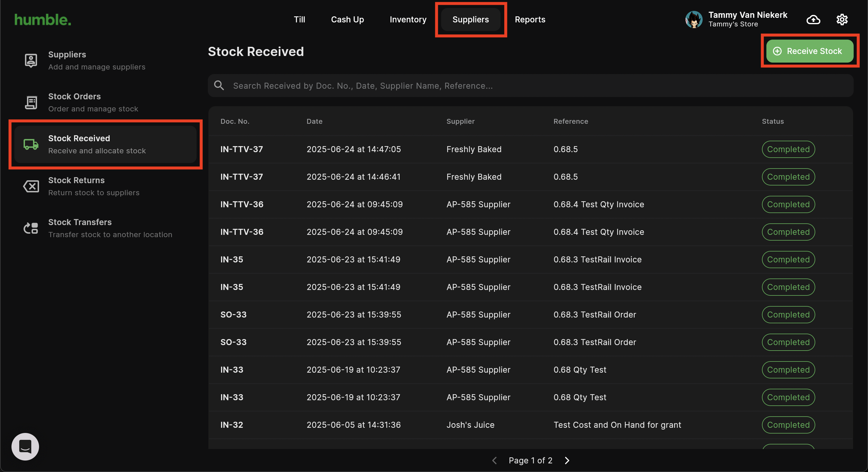Sort by the Doc. No. column header
868x472 pixels.
tap(235, 121)
